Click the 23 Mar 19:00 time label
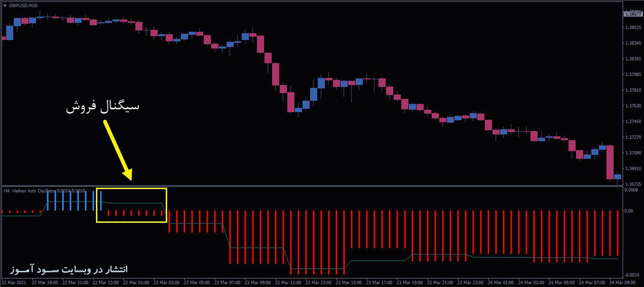 pyautogui.click(x=411, y=282)
